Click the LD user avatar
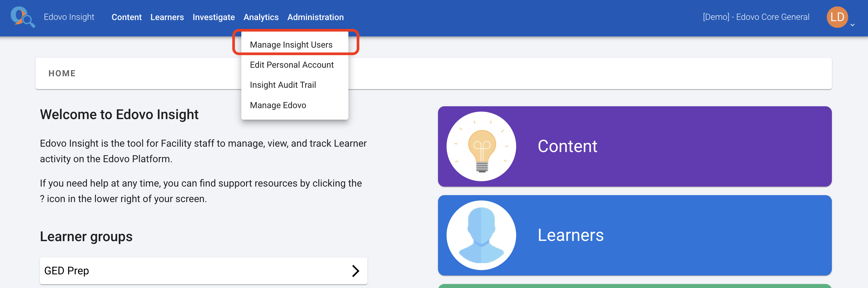868x288 pixels. point(837,17)
